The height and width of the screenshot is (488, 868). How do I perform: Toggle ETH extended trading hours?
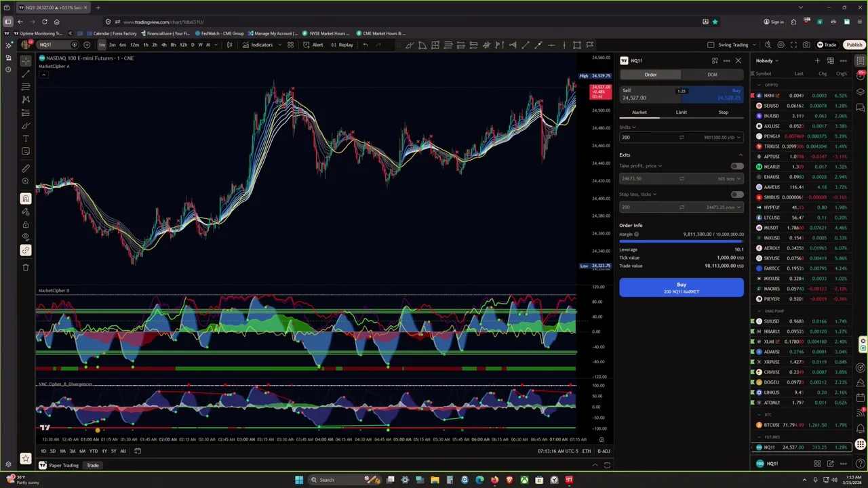pyautogui.click(x=586, y=451)
